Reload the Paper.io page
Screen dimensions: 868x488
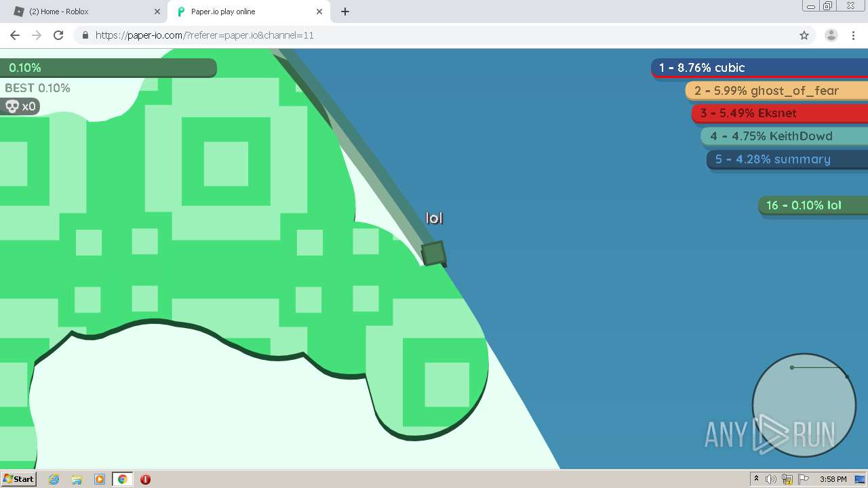tap(58, 35)
